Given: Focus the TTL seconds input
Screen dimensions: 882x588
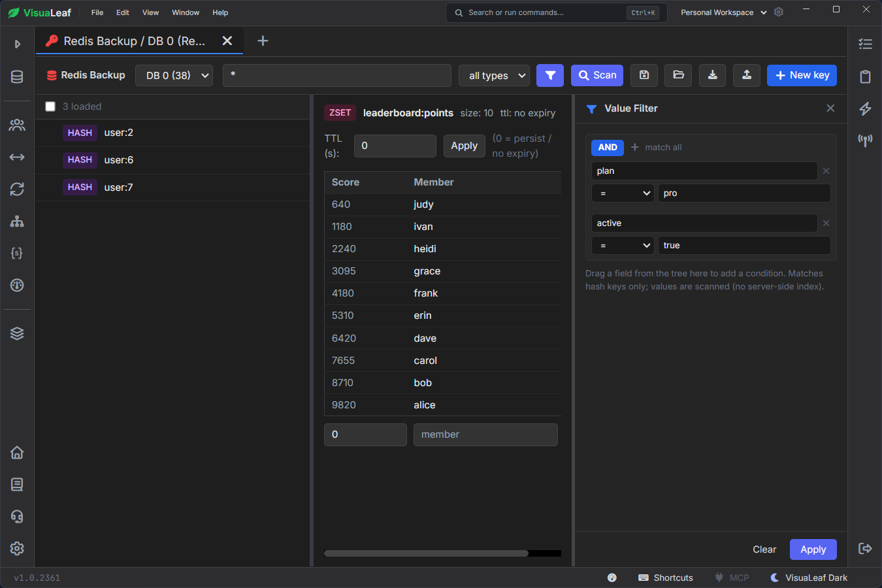Looking at the screenshot, I should (395, 146).
